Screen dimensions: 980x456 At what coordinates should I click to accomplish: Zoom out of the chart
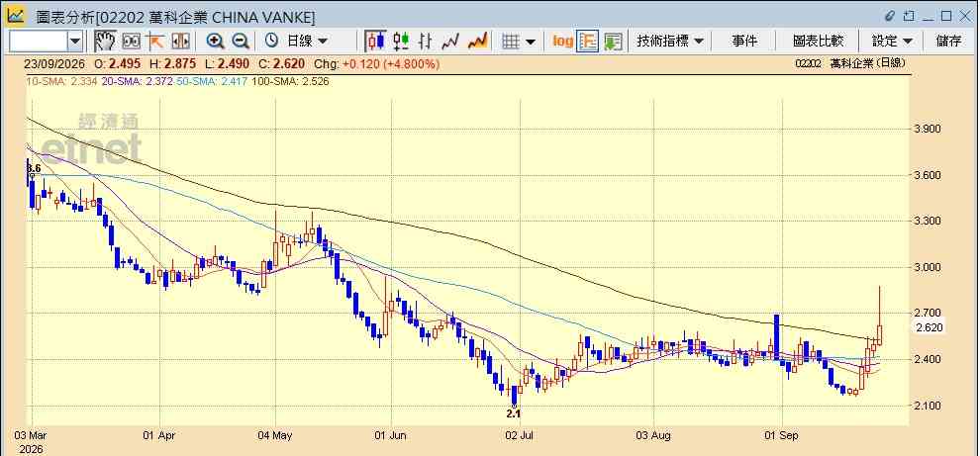coord(241,42)
